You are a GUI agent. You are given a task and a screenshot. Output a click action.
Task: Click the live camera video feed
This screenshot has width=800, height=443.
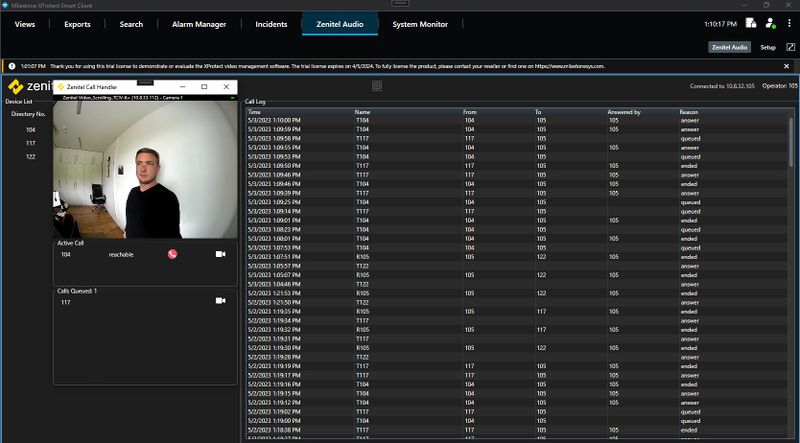tap(145, 168)
